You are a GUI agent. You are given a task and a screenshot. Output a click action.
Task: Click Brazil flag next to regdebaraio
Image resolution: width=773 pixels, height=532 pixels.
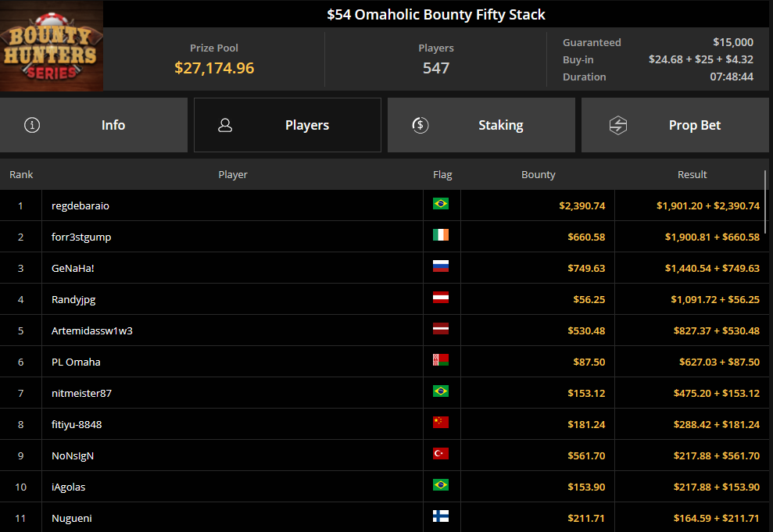click(441, 203)
